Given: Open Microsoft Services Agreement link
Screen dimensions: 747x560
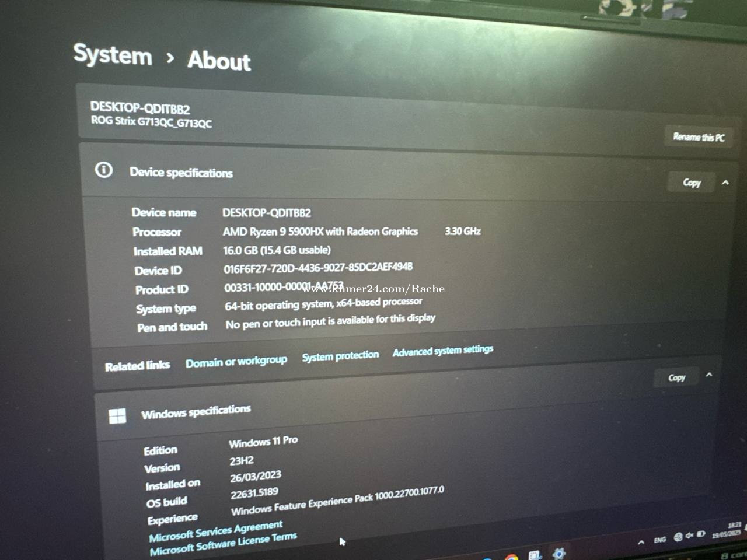Looking at the screenshot, I should point(215,530).
